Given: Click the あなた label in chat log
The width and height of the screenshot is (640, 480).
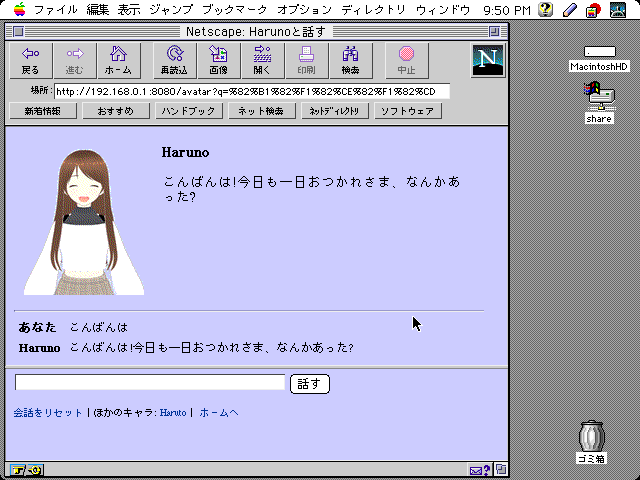Looking at the screenshot, I should 37,327.
